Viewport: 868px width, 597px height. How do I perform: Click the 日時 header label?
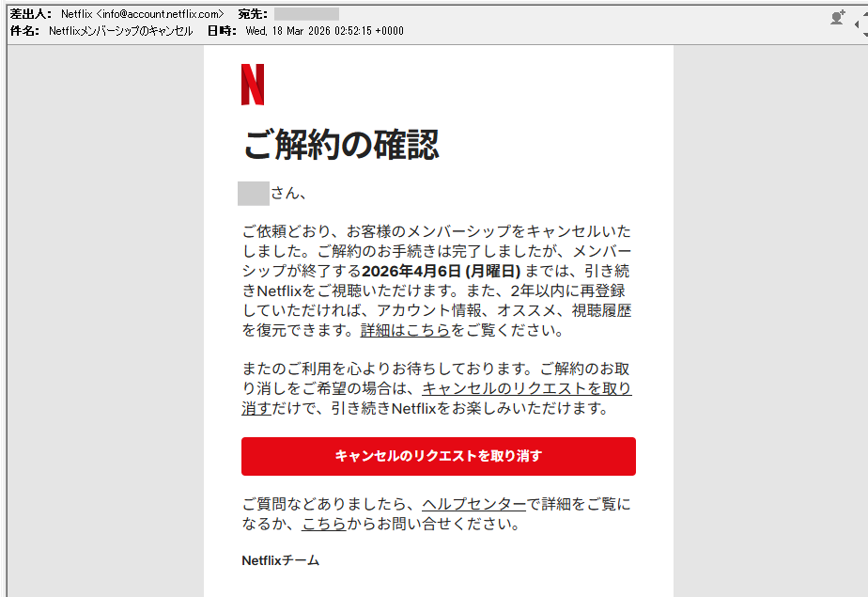[x=222, y=31]
